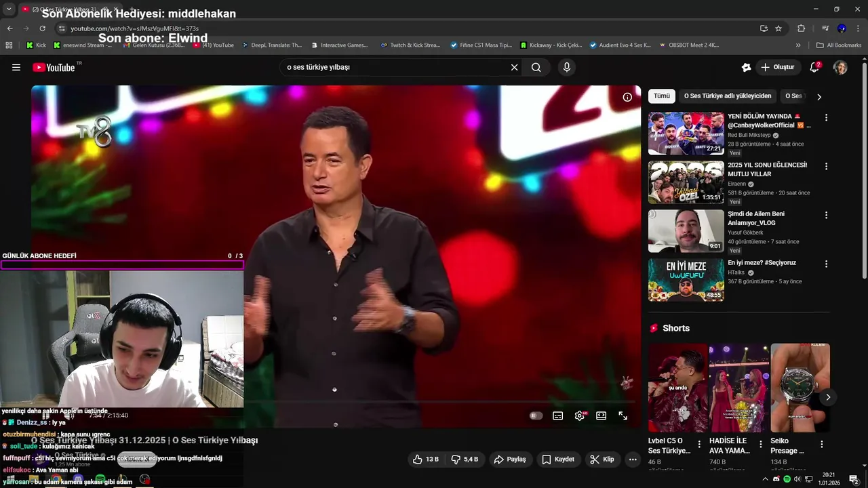The image size is (868, 488).
Task: Create a clip with Klip
Action: 602,459
